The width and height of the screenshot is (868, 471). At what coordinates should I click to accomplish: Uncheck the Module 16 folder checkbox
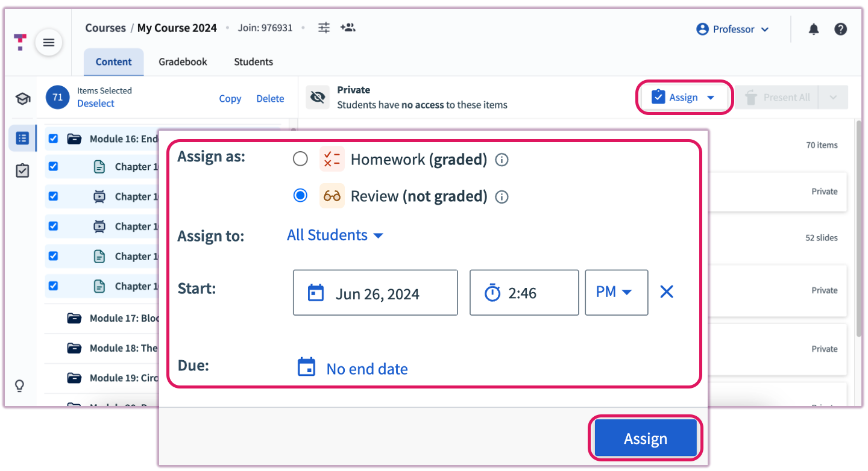tap(53, 138)
